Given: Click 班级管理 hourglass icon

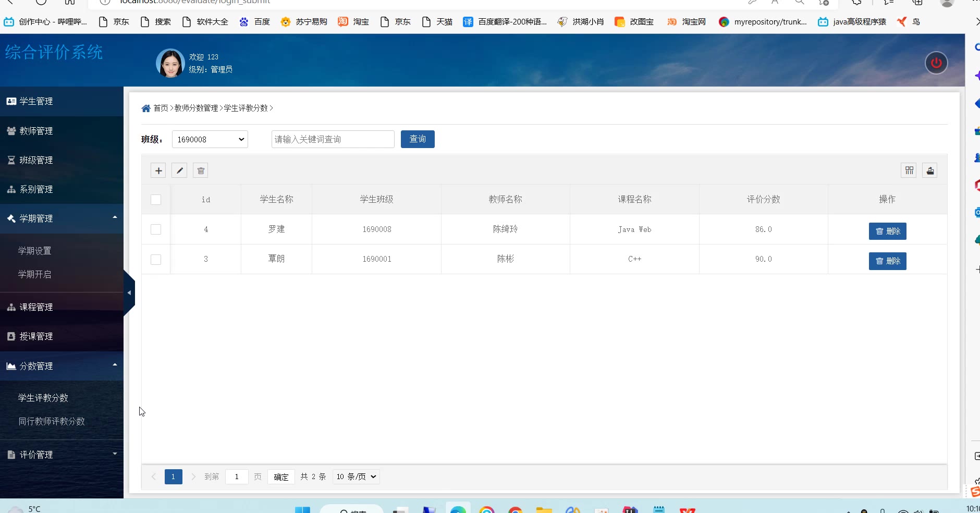Looking at the screenshot, I should [x=11, y=160].
